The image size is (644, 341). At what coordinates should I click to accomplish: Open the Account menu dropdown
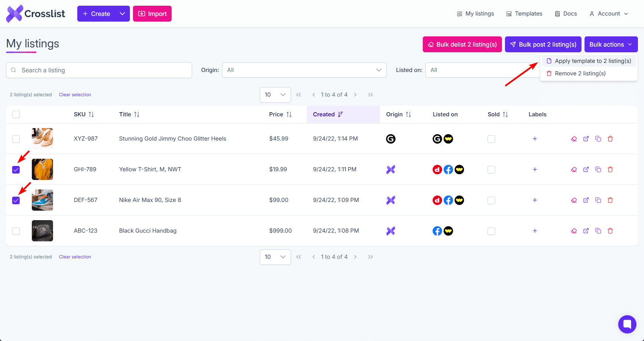click(x=609, y=14)
